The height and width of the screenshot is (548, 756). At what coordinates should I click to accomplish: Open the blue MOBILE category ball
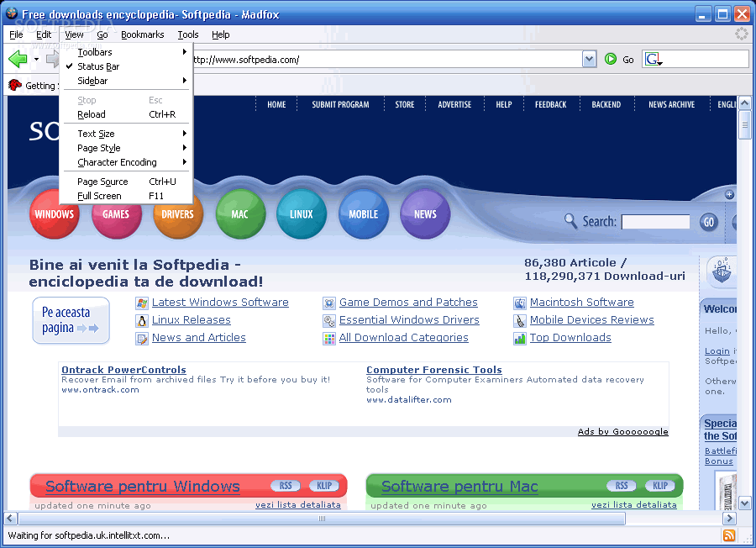(x=364, y=214)
